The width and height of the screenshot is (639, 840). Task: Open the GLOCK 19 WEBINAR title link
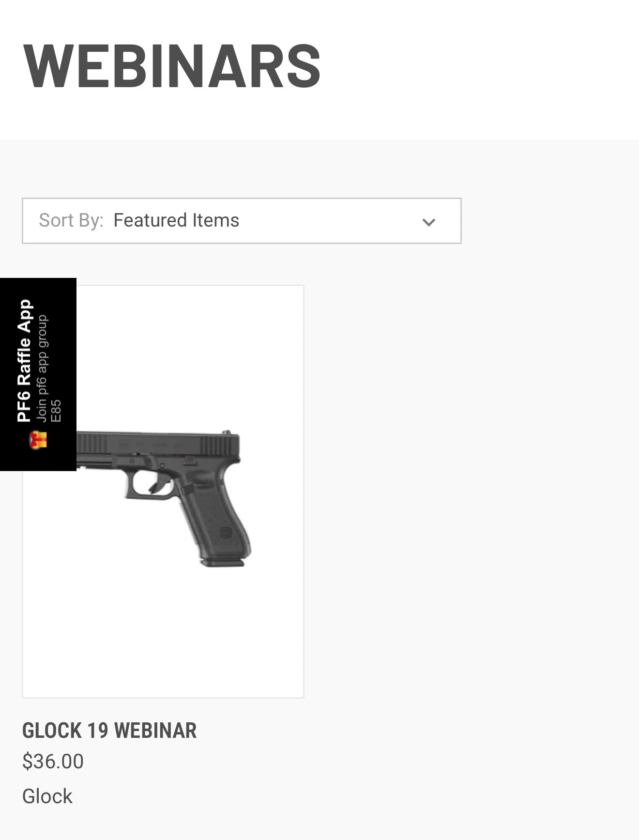pyautogui.click(x=109, y=731)
